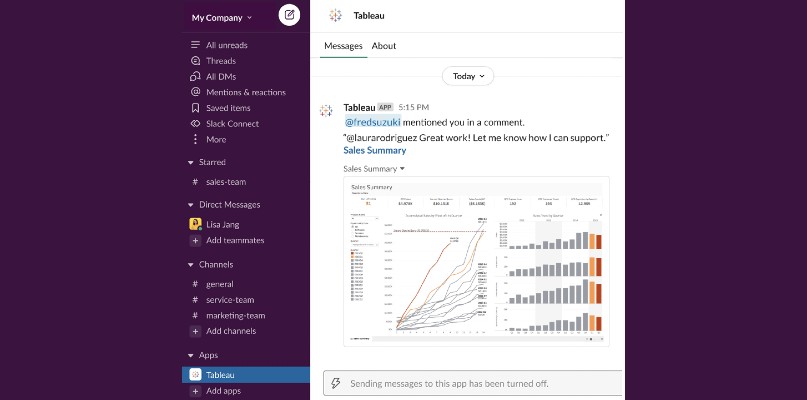807x400 pixels.
Task: Collapse the Apps section
Action: point(190,356)
